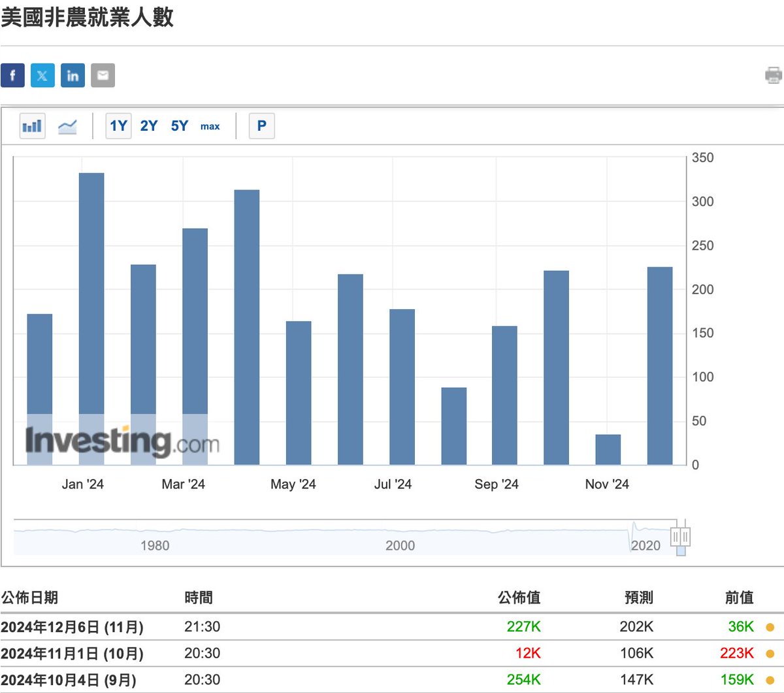
Task: Click the orange dot beside 223K
Action: [770, 654]
